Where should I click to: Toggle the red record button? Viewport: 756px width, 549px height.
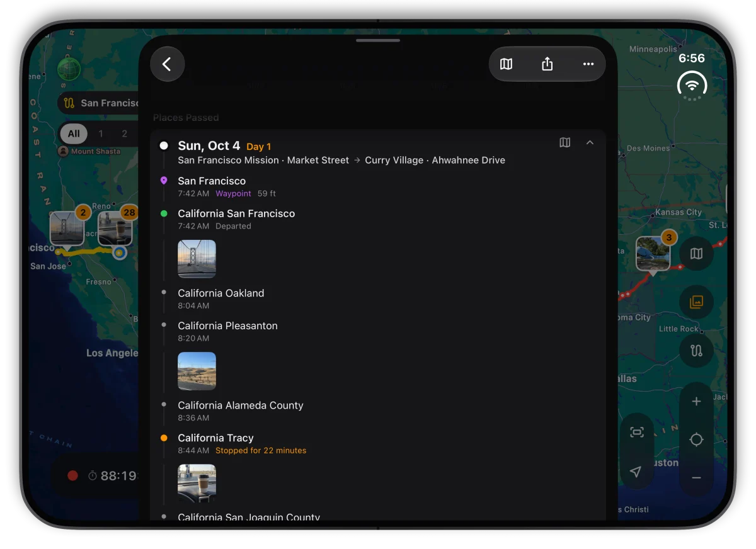[72, 475]
